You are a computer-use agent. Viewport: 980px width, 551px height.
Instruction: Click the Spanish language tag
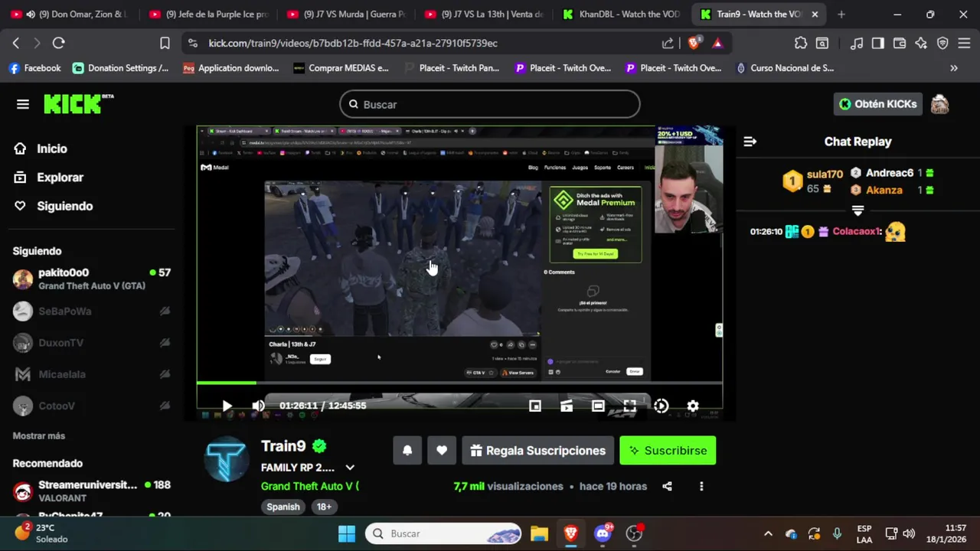coord(283,507)
